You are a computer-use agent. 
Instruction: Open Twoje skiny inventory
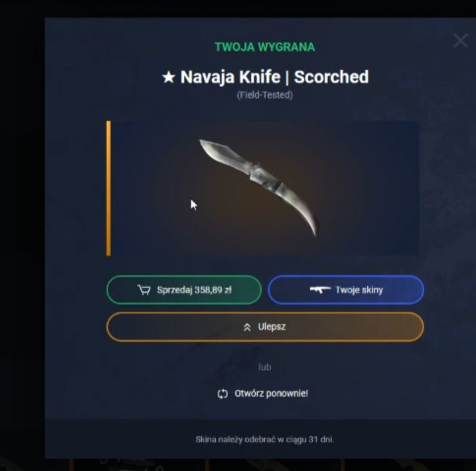click(346, 290)
